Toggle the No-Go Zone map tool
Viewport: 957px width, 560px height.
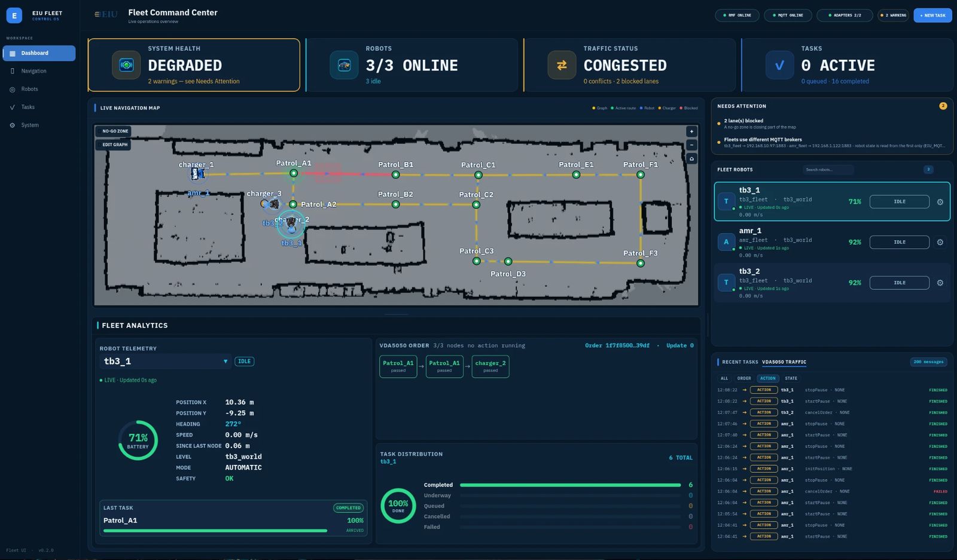[x=113, y=131]
